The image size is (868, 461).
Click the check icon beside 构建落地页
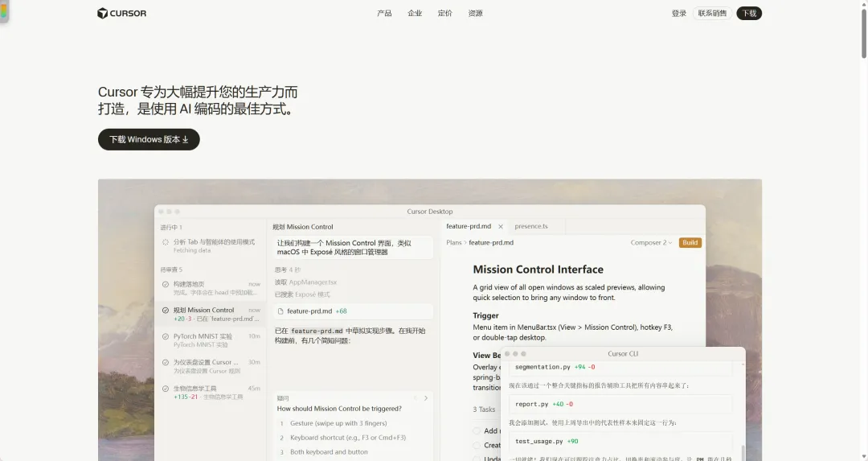point(165,284)
